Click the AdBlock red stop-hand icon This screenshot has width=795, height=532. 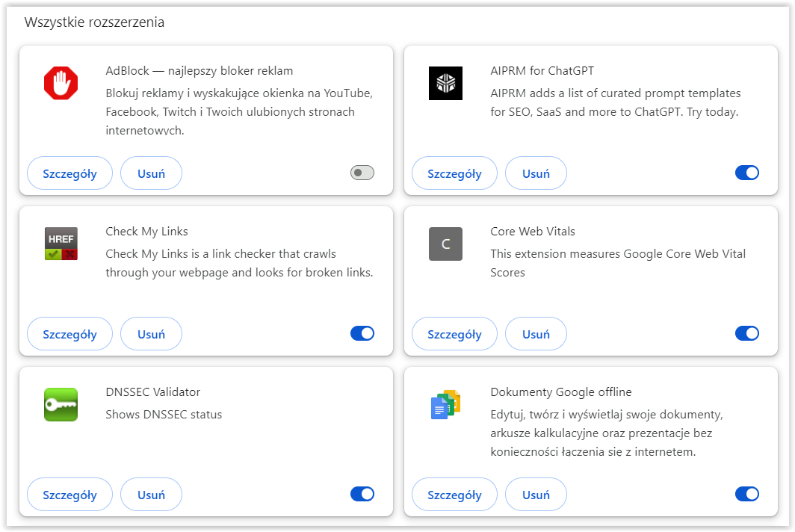coord(61,83)
